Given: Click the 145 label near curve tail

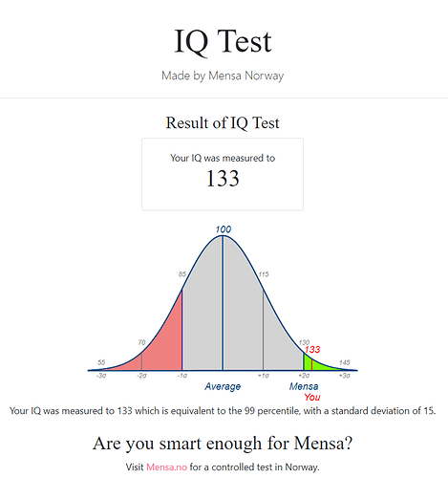Looking at the screenshot, I should [345, 362].
